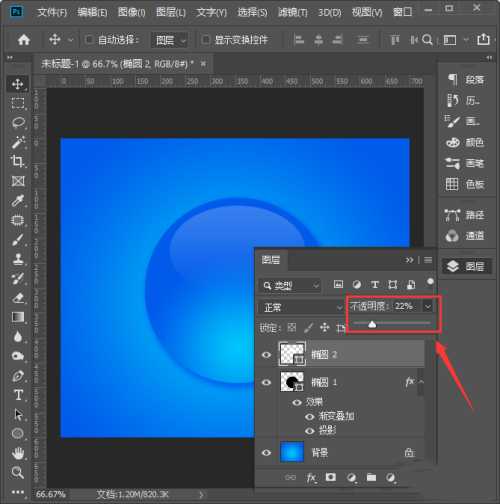Open the 路径 panel button

coord(465,215)
